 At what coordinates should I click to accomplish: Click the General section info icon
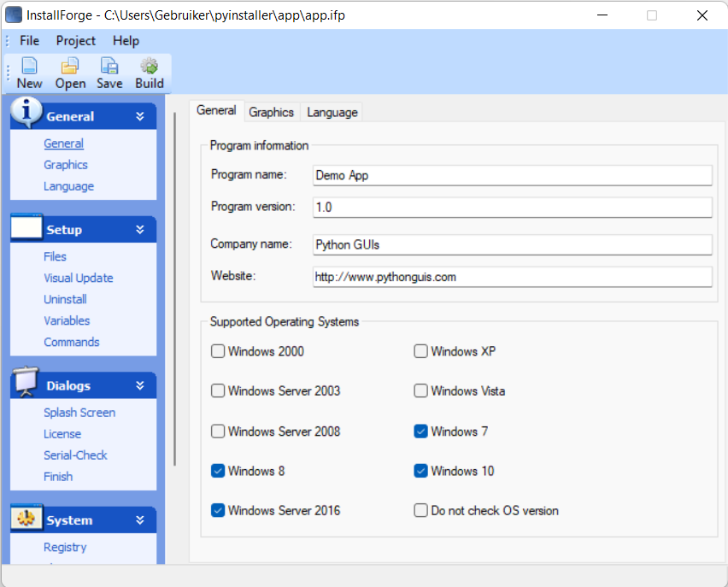[26, 112]
